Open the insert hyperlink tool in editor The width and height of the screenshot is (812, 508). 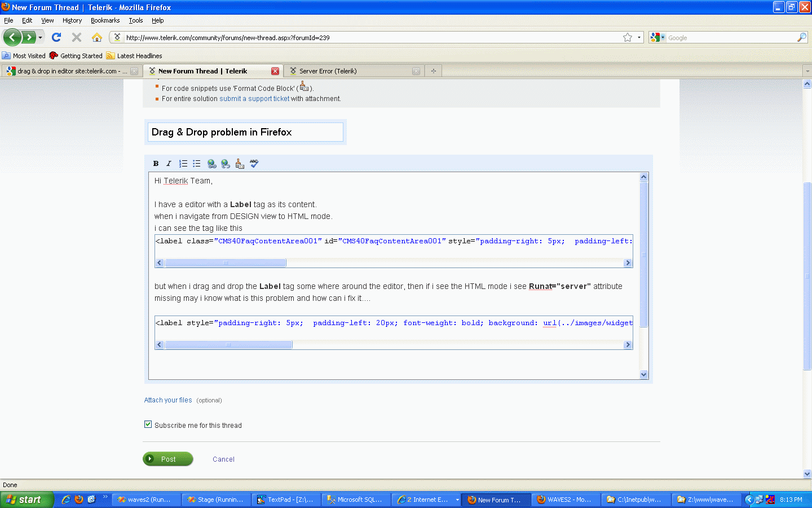(x=212, y=164)
